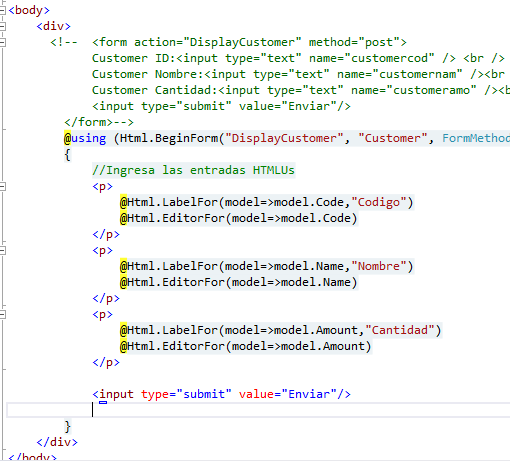Click the closing brace of the using block
This screenshot has width=510, height=461.
tap(67, 426)
